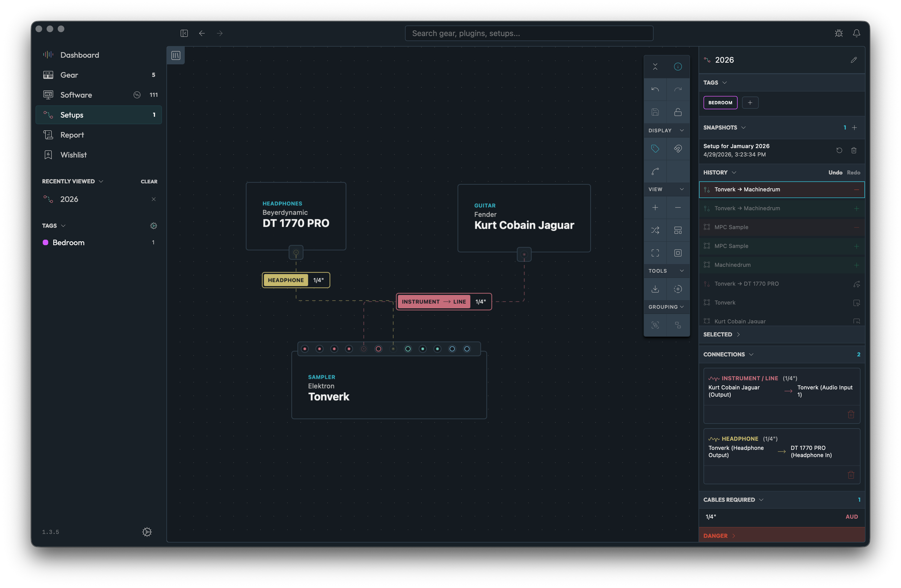The height and width of the screenshot is (588, 901).
Task: Toggle the canvas lock padlock
Action: pyautogui.click(x=678, y=112)
